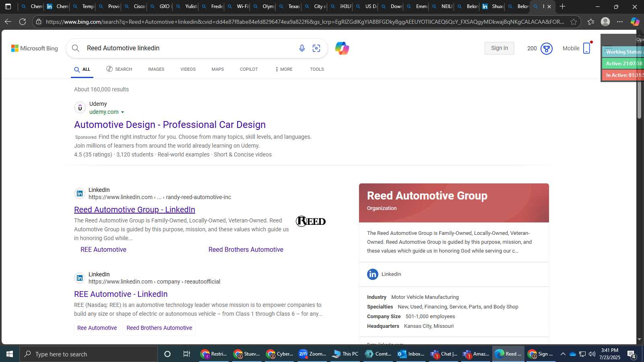Click the taskbar clock showing 3:41 PM
This screenshot has width=644, height=362.
click(x=609, y=354)
